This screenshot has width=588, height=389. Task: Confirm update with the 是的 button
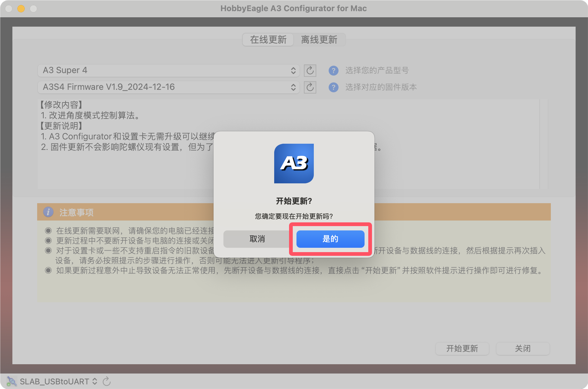[330, 239]
